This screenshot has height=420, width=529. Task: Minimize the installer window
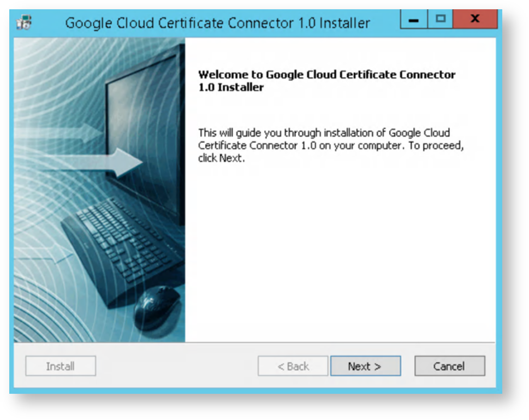click(414, 19)
